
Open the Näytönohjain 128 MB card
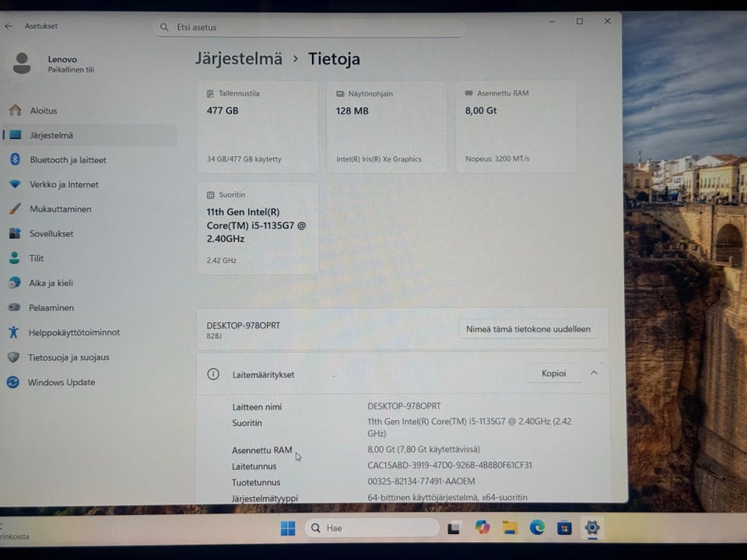[x=387, y=127]
